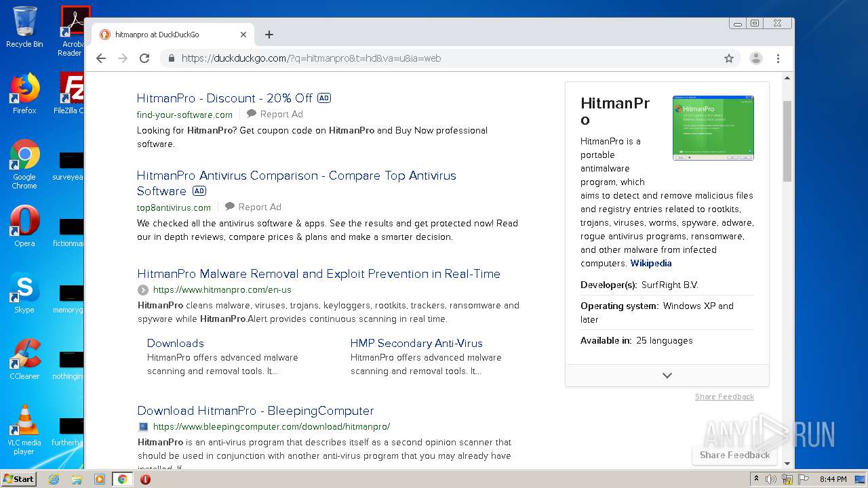Click the BleepingComputer favicon icon
Viewport: 868px width, 488px height.
click(143, 427)
